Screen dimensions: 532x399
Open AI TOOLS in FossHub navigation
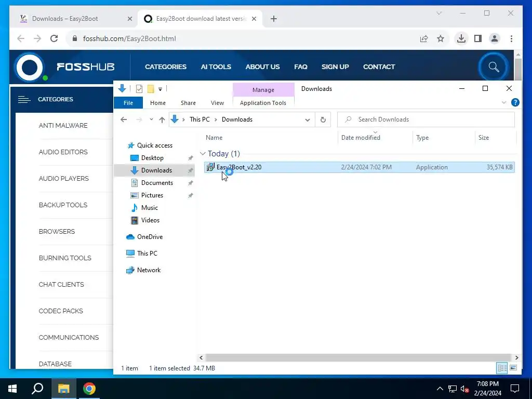[216, 67]
